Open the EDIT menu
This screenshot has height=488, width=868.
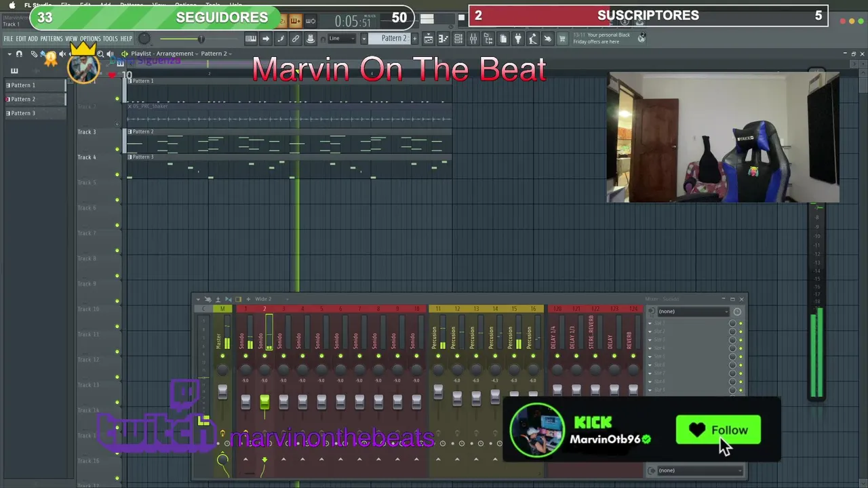(21, 39)
